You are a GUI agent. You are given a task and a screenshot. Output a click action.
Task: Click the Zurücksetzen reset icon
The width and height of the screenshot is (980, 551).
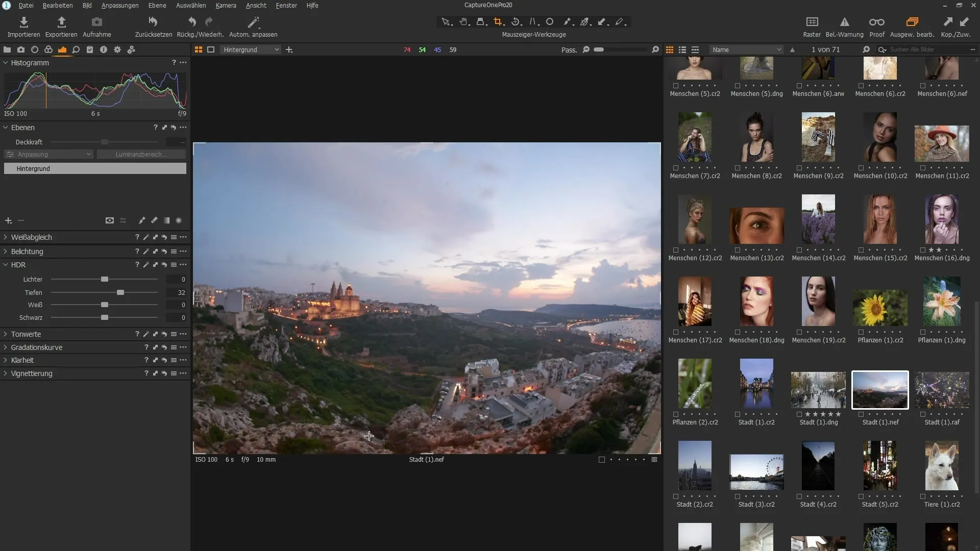[x=153, y=22]
